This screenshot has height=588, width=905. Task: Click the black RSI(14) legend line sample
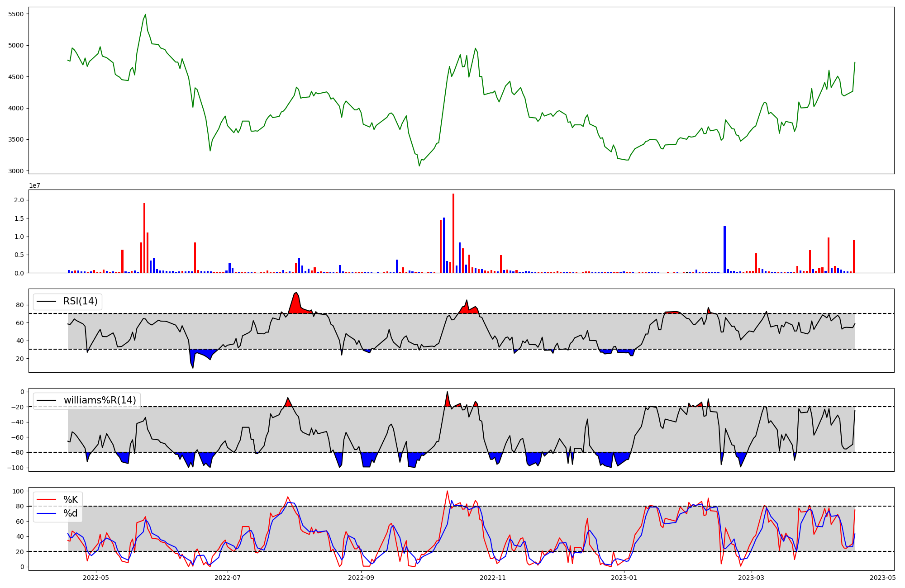click(46, 301)
